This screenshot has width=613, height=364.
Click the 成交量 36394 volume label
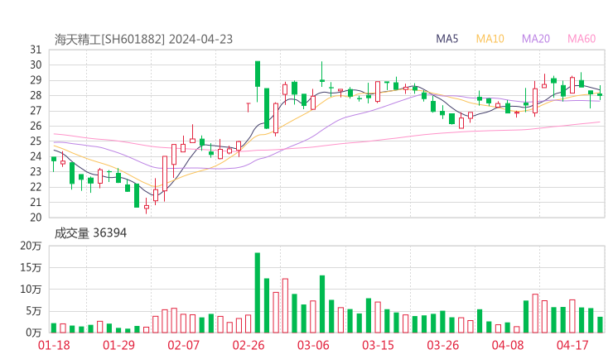coord(90,233)
